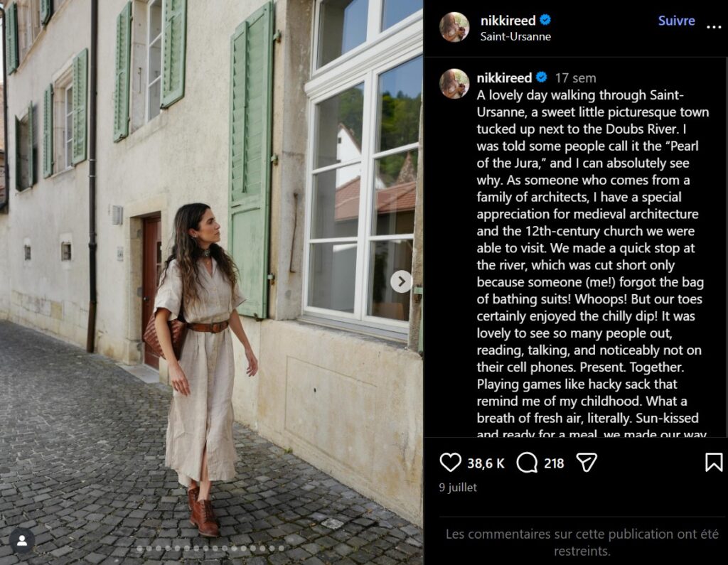Click the nikkireed avatar beside the caption
This screenshot has width=728, height=565.
[x=454, y=84]
